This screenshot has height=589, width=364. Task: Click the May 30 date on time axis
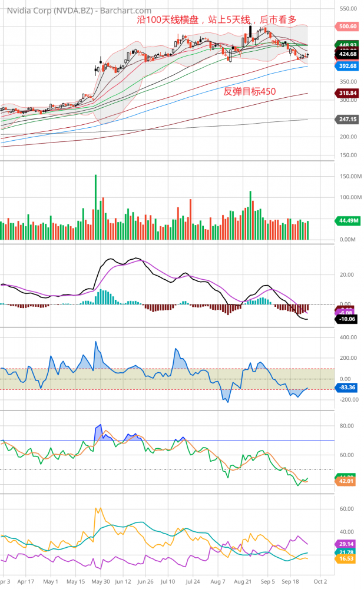pyautogui.click(x=100, y=581)
